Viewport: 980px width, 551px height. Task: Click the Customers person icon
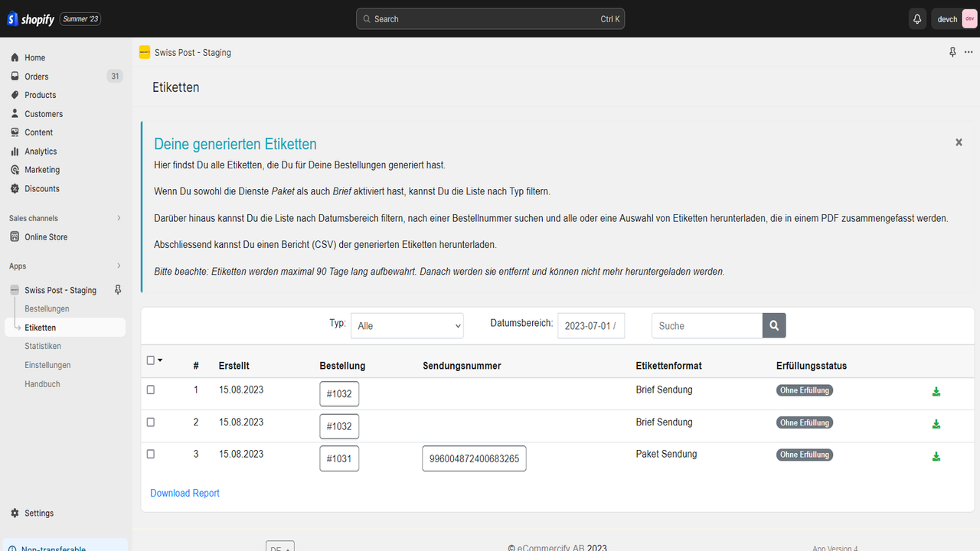tap(15, 114)
